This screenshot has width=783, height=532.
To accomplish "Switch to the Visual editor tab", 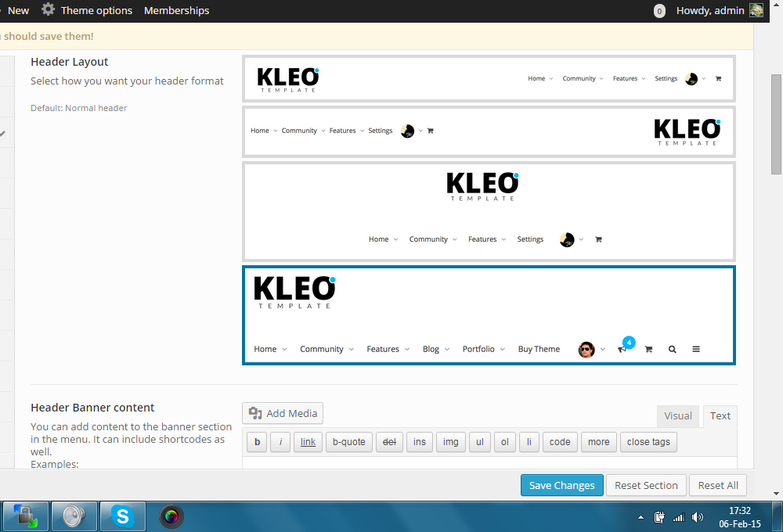I will 678,415.
